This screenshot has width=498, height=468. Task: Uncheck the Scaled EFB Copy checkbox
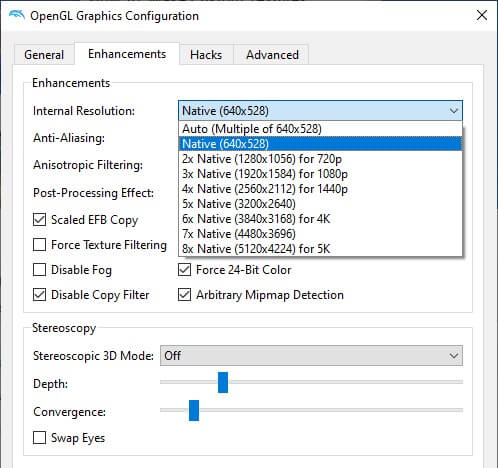39,220
